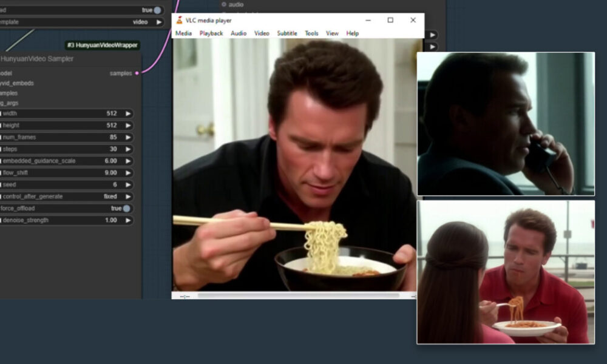
Task: Increase flow_shift using right arrow
Action: [128, 173]
